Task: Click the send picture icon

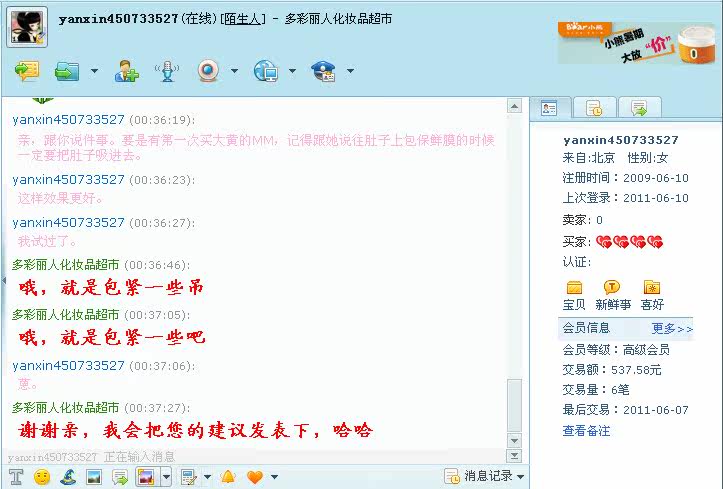Action: (x=94, y=477)
